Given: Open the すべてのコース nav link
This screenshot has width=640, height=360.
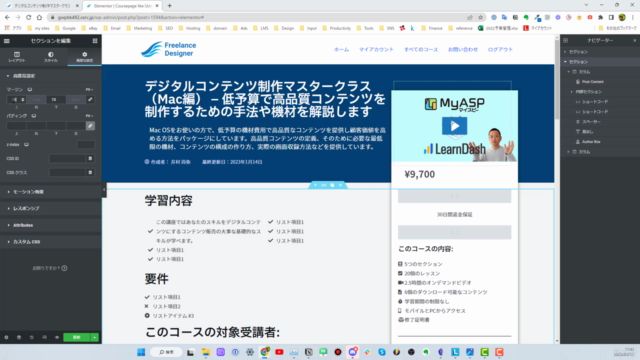Looking at the screenshot, I should (x=421, y=49).
